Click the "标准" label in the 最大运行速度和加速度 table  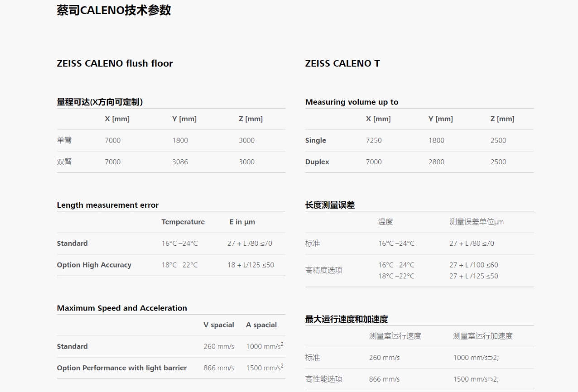coord(313,358)
